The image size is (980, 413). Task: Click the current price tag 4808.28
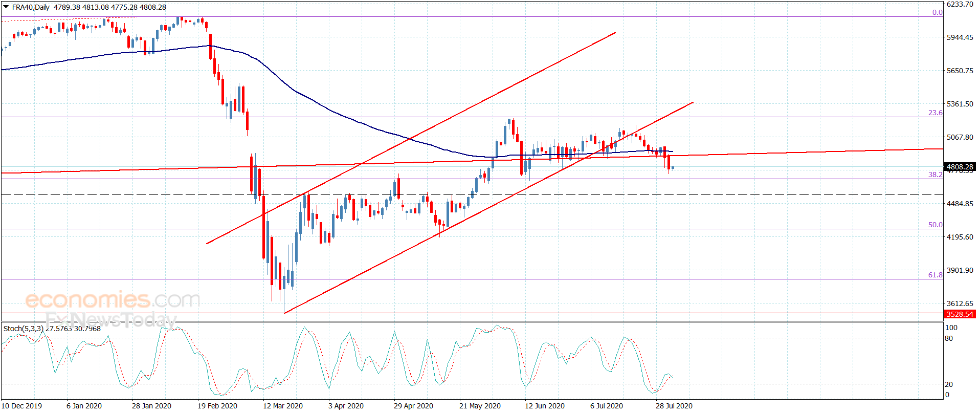click(960, 167)
